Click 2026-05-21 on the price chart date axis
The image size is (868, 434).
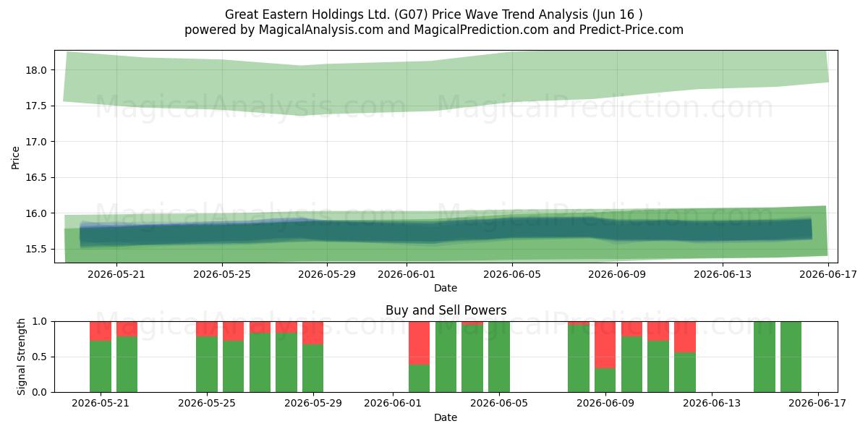pyautogui.click(x=117, y=274)
